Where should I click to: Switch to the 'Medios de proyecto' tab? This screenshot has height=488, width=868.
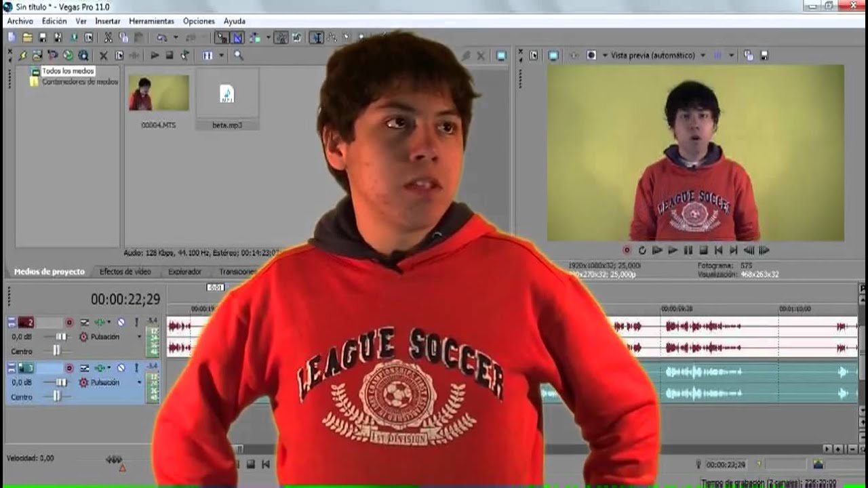[x=50, y=272]
